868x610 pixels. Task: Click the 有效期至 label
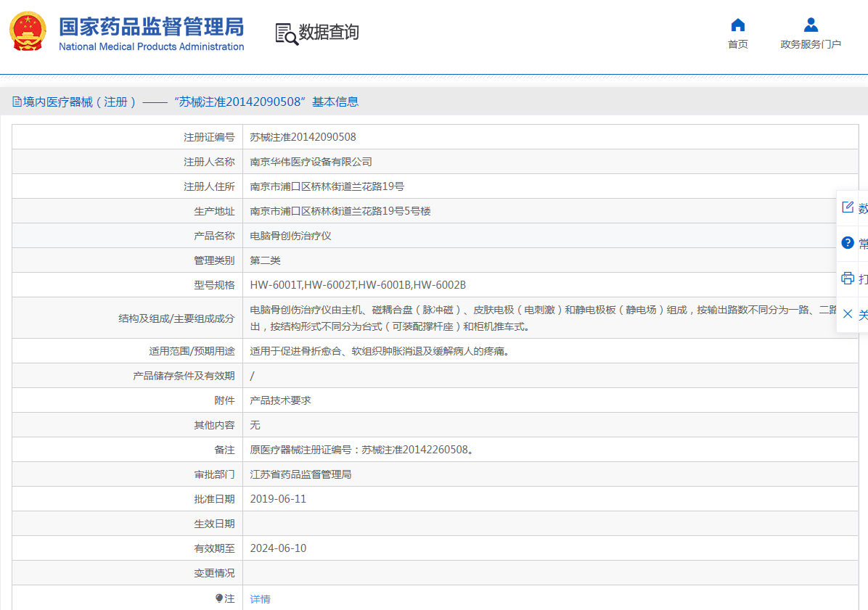214,548
